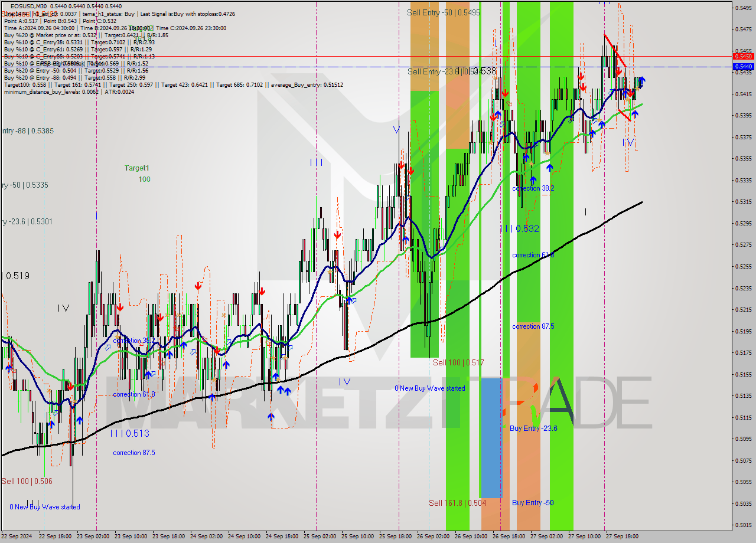Click the 'Sell 161.8 | 0.504' label
The width and height of the screenshot is (756, 543).
pos(458,503)
